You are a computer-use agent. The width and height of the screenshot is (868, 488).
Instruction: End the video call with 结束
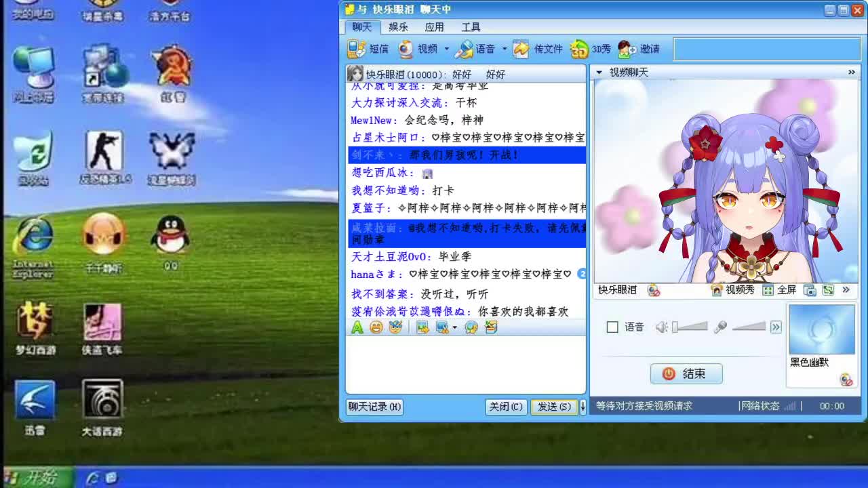[x=686, y=373]
